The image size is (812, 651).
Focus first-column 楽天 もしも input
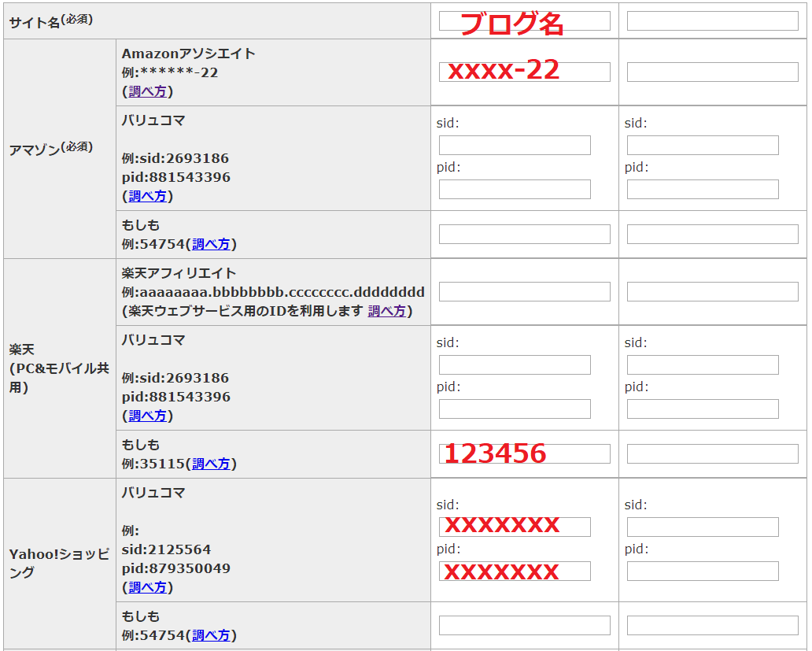(525, 453)
